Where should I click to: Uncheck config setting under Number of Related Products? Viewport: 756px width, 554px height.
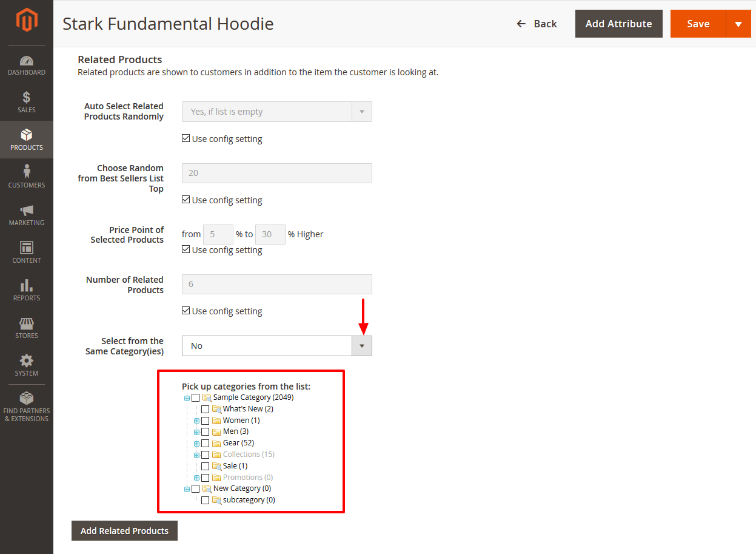point(186,311)
